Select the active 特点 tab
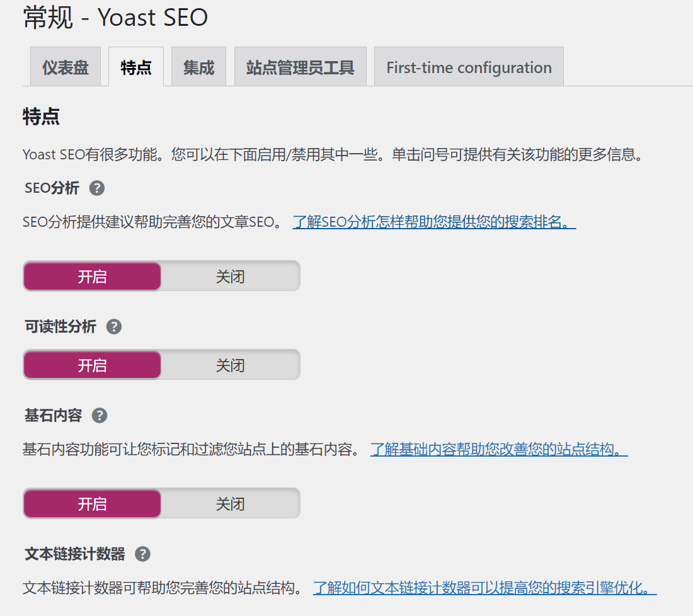693x616 pixels. 136,66
